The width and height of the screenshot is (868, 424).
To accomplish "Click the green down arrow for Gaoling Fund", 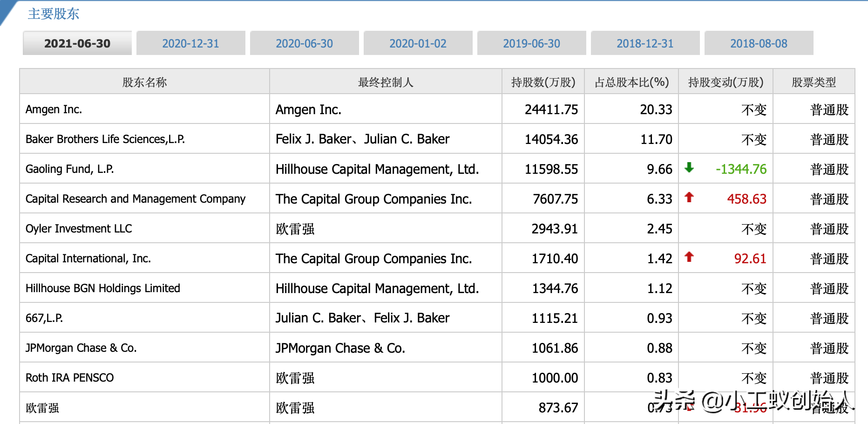I will 689,167.
